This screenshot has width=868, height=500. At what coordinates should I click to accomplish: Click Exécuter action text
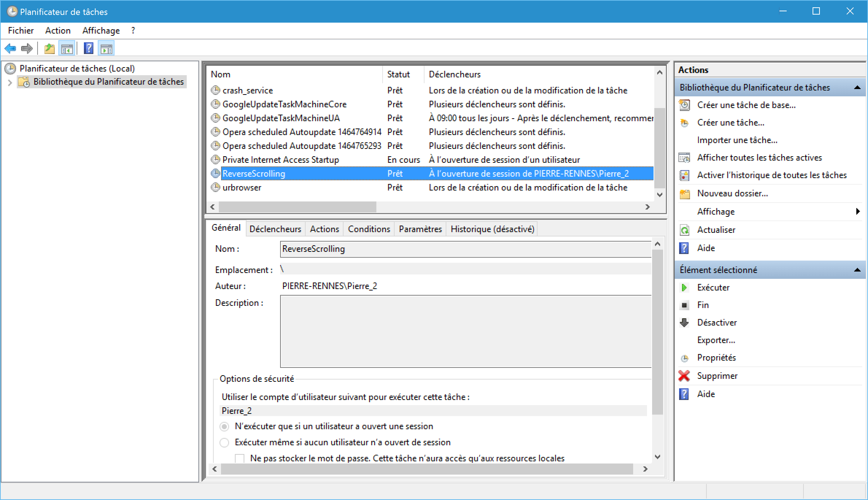pos(713,288)
